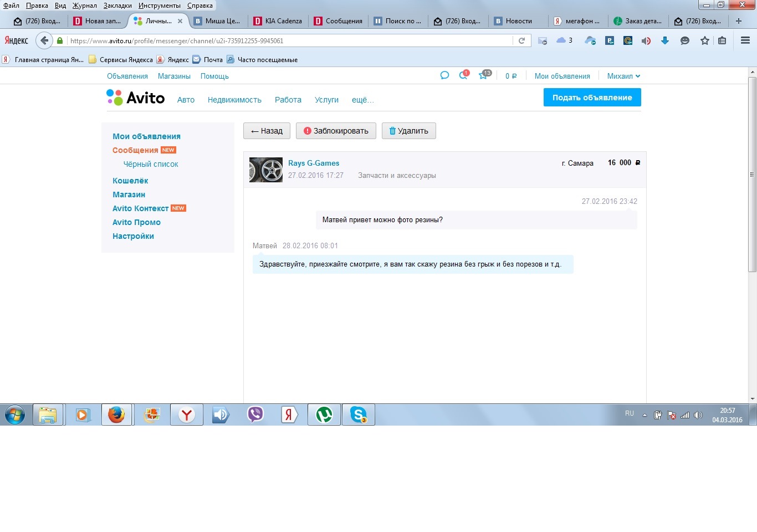Switch to 'Миша Це...' VK tab
Viewport: 757px width, 532px height.
pyautogui.click(x=218, y=21)
